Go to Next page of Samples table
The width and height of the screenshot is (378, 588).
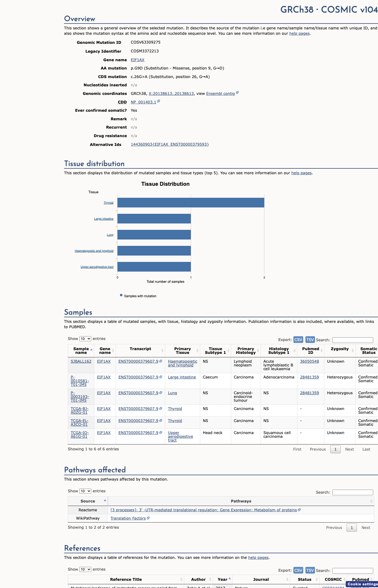(x=349, y=449)
